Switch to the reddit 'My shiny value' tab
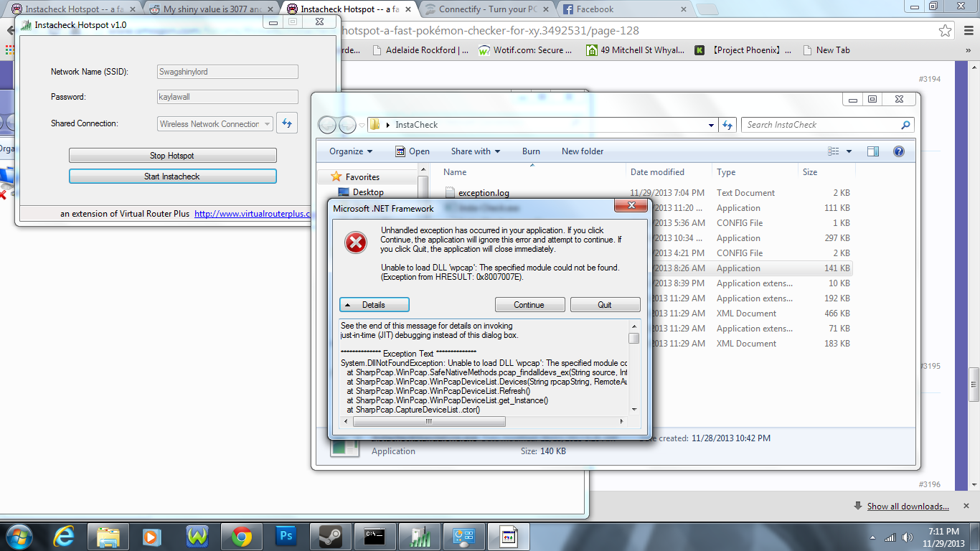Viewport: 980px width, 551px height. click(x=212, y=9)
